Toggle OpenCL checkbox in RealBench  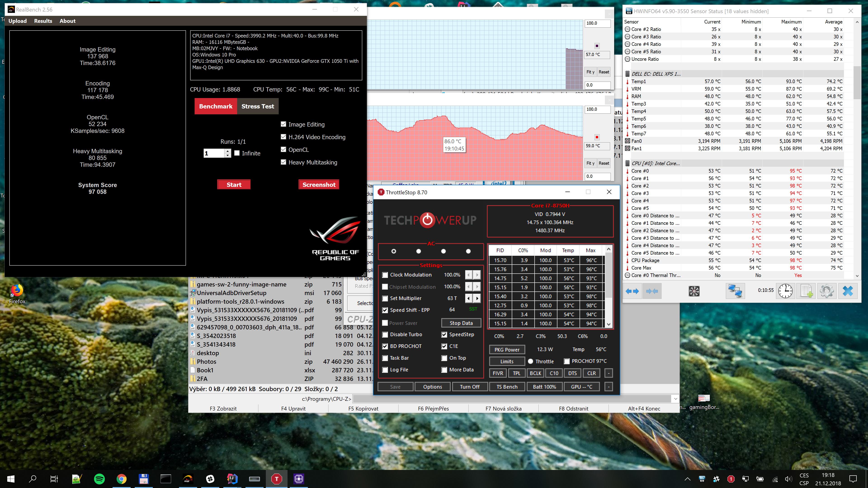click(x=283, y=150)
